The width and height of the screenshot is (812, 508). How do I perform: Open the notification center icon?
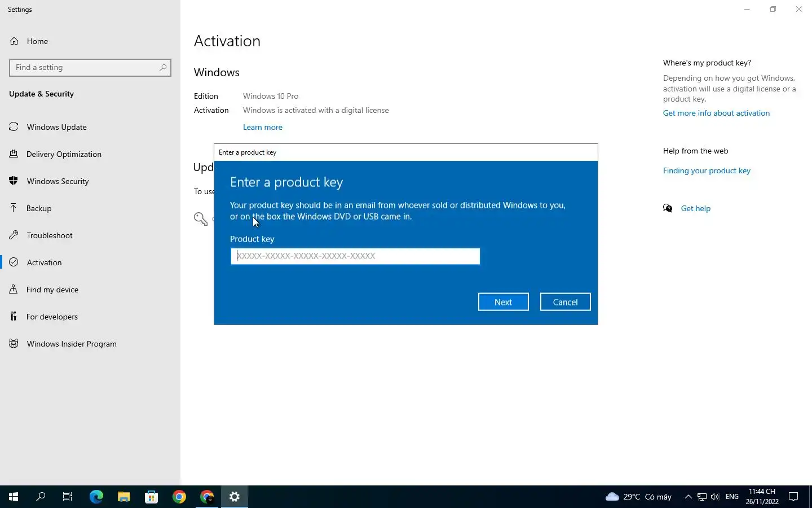tap(793, 497)
